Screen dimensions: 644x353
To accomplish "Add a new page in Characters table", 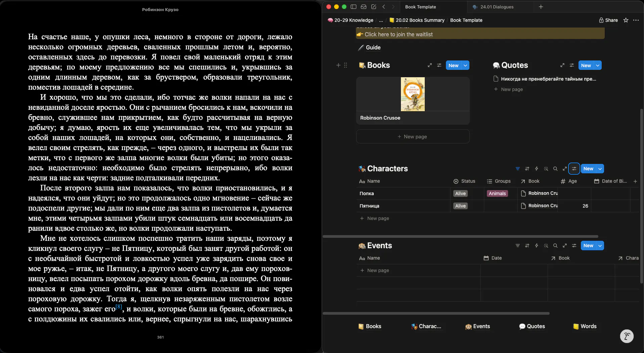I will coord(374,218).
